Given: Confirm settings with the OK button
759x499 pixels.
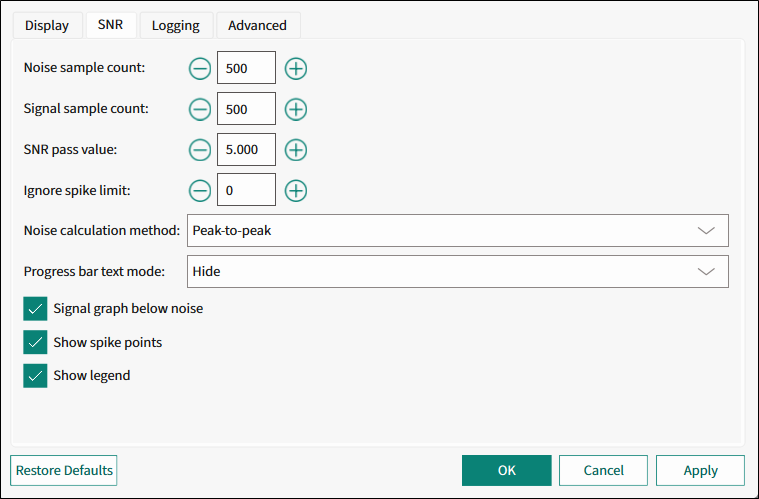Looking at the screenshot, I should 506,470.
